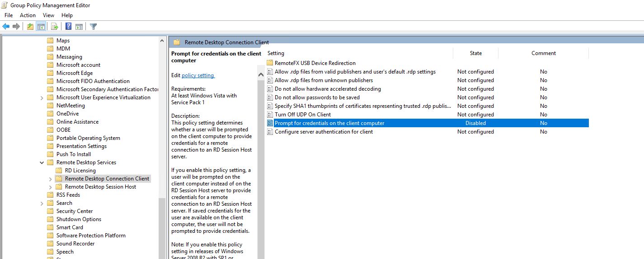Click the Remote Desktop Connection Client pane header

pyautogui.click(x=227, y=42)
